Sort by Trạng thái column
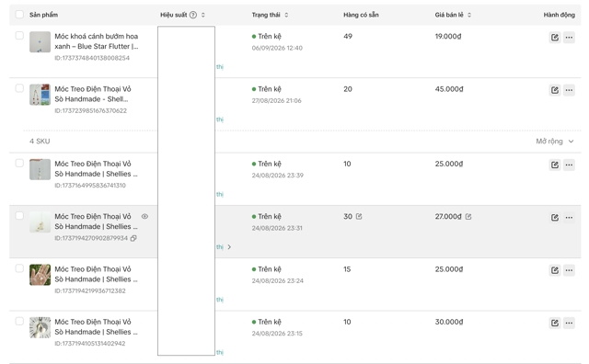 point(286,15)
